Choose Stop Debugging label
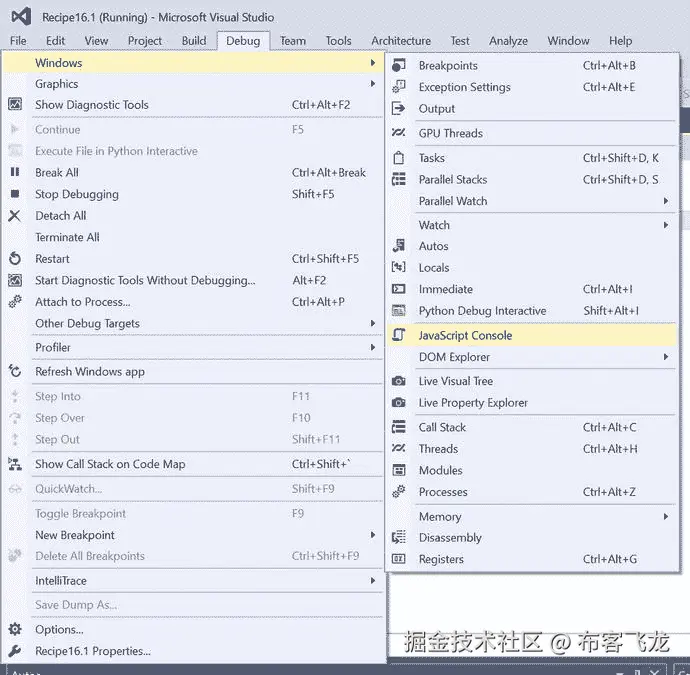The width and height of the screenshot is (690, 675). (77, 194)
